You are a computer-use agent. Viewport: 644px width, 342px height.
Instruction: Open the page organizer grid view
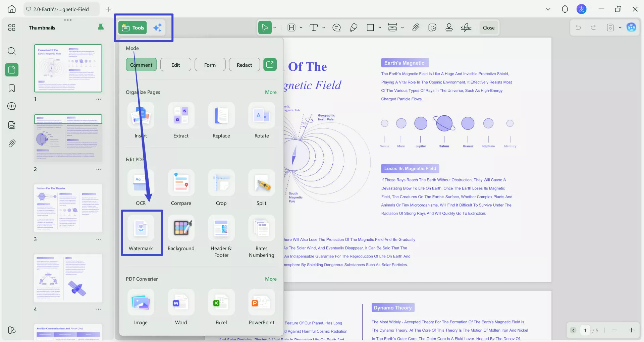[x=12, y=27]
